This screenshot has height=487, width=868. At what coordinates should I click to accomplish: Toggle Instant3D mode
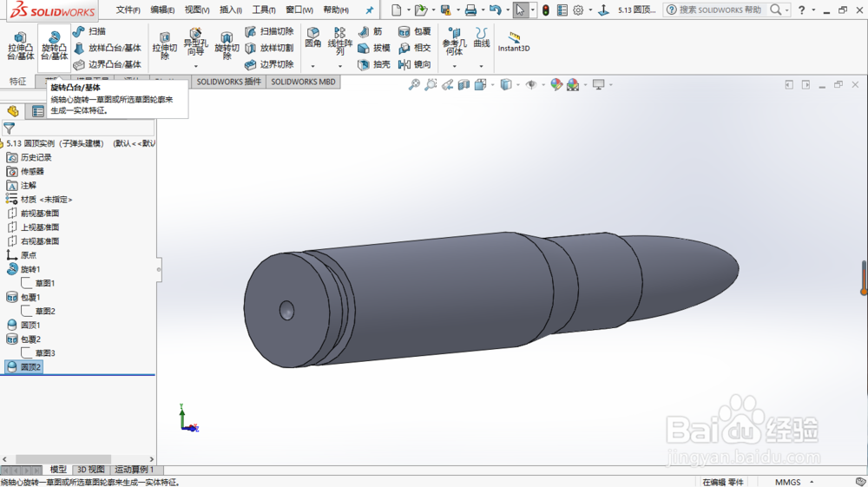coord(514,42)
